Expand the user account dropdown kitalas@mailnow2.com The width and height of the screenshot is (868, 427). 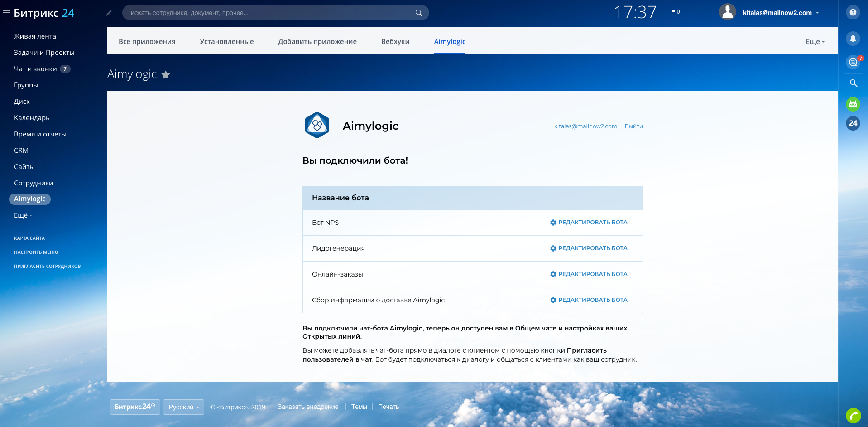[781, 13]
